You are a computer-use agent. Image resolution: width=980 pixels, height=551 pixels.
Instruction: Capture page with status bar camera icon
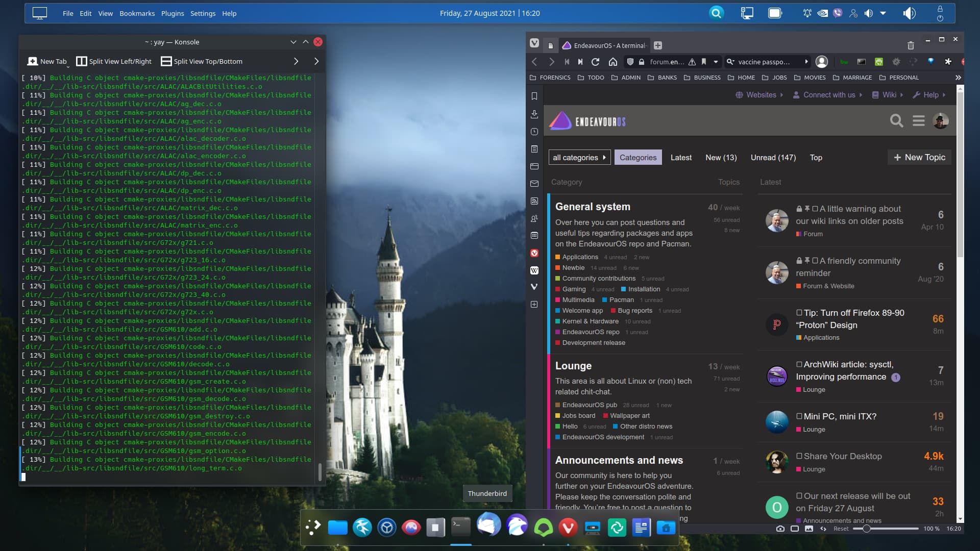click(780, 529)
